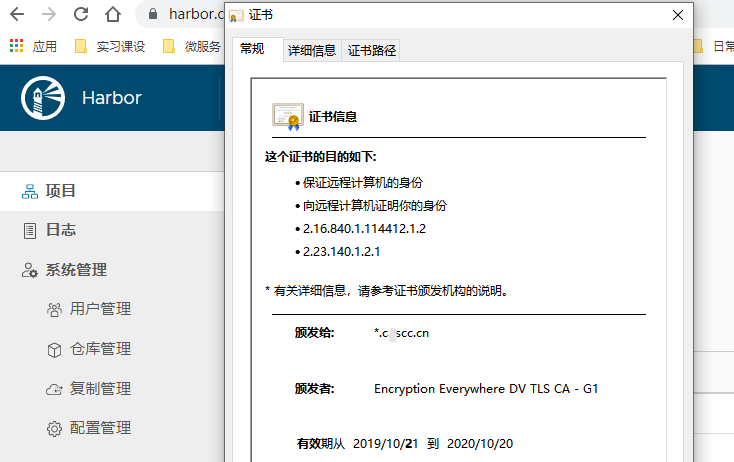Click the OID text 2.16.840.1.114412.1.2
This screenshot has width=734, height=462.
pos(364,229)
